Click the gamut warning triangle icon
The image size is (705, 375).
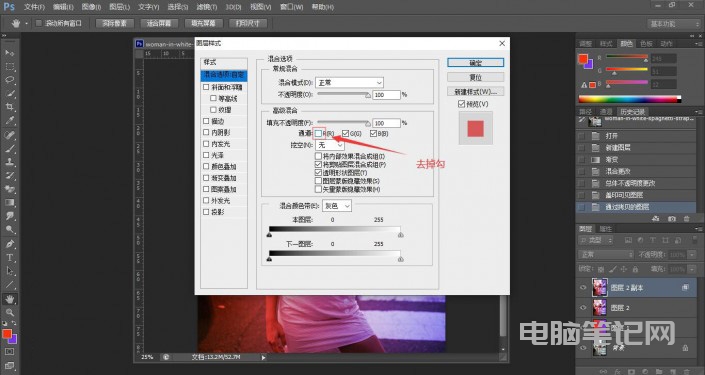(x=584, y=85)
